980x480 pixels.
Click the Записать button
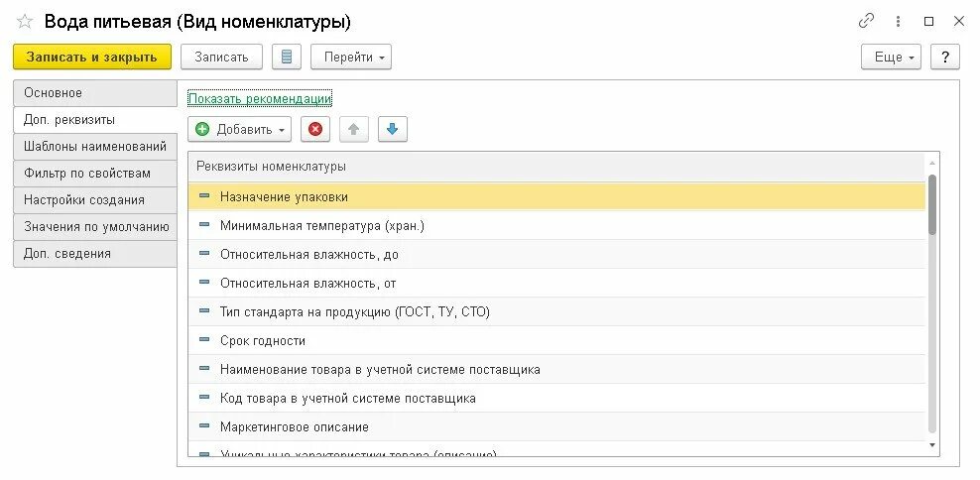click(x=222, y=57)
